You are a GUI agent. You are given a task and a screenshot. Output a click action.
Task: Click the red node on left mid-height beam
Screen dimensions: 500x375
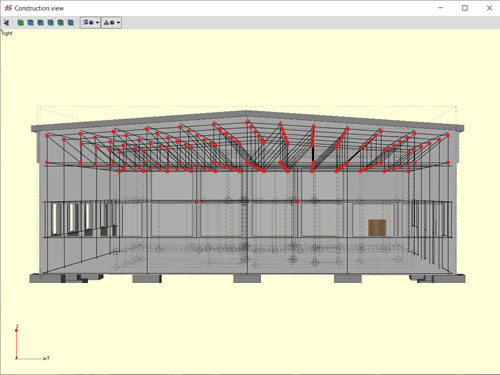(197, 202)
